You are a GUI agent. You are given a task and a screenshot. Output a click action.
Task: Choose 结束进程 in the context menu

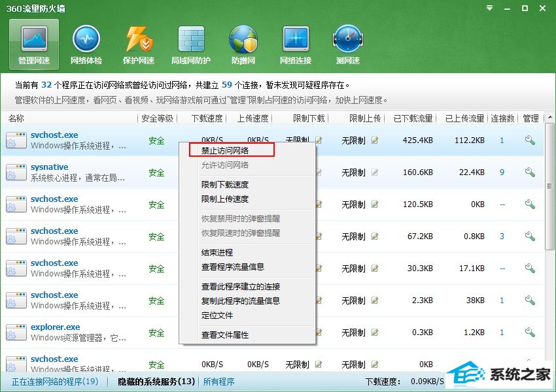point(217,252)
